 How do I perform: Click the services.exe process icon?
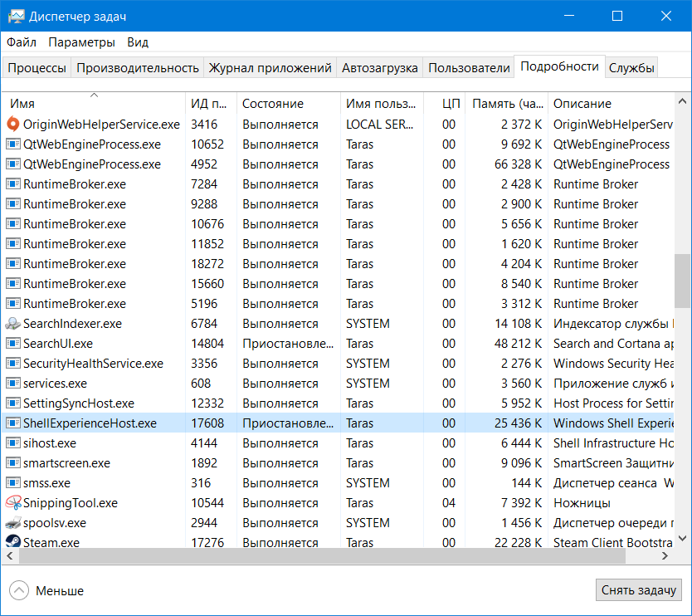[x=12, y=383]
